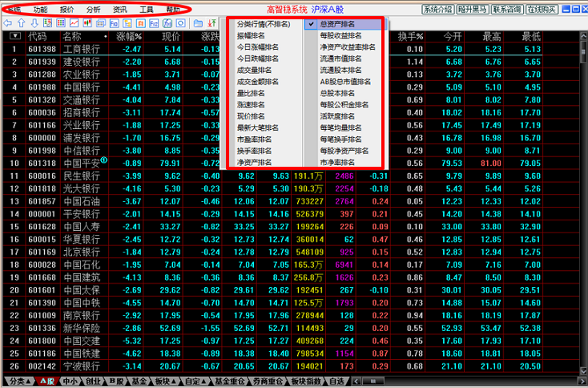Viewport: 588px width, 388px height.
Task: Open the column header dropdown arrow box
Action: pos(15,36)
